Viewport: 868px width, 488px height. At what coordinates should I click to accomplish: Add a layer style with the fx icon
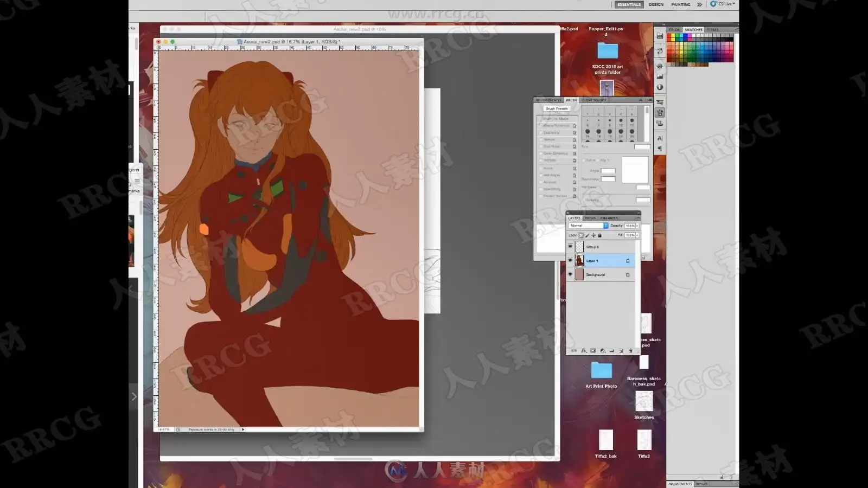point(584,351)
